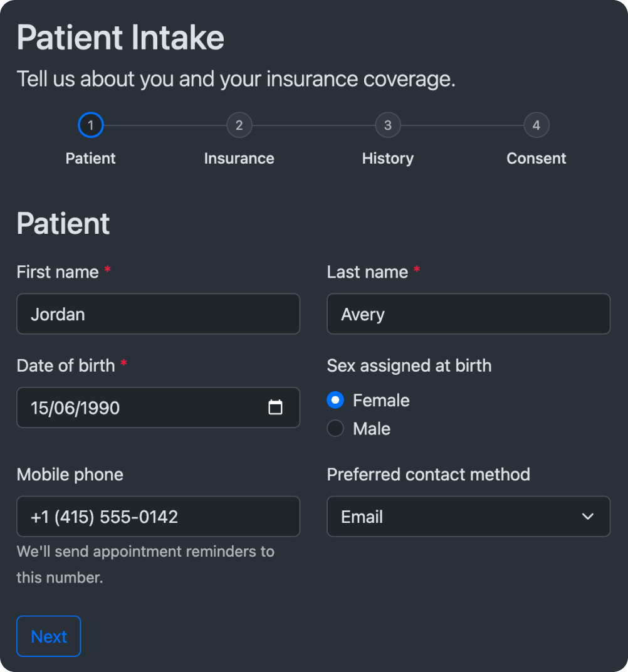Viewport: 628px width, 672px height.
Task: Click the Next button
Action: pyautogui.click(x=48, y=636)
